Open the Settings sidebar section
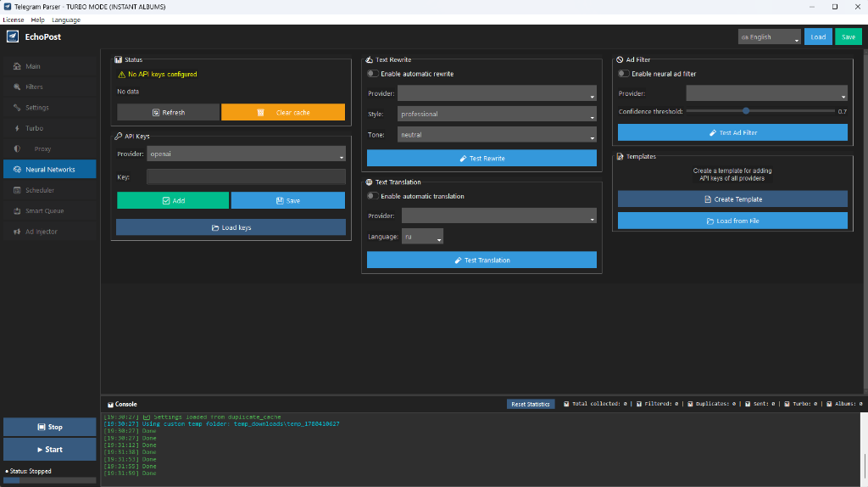Screen dimensions: 868x487 [x=49, y=108]
